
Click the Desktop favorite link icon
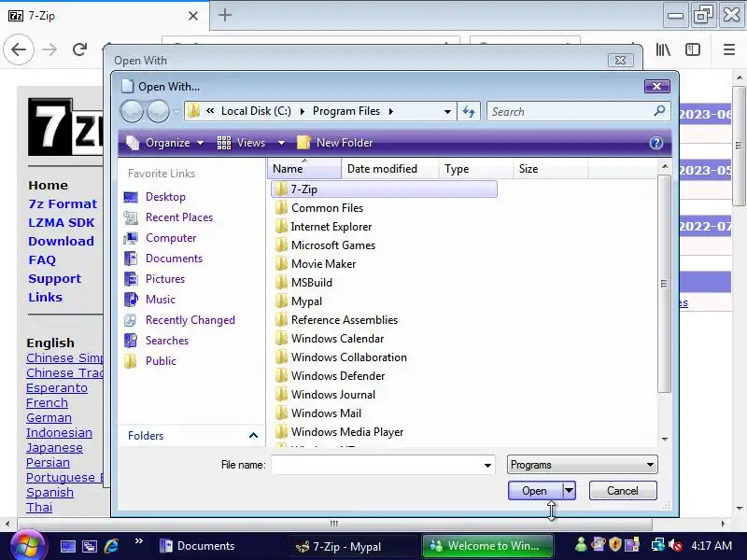[131, 197]
